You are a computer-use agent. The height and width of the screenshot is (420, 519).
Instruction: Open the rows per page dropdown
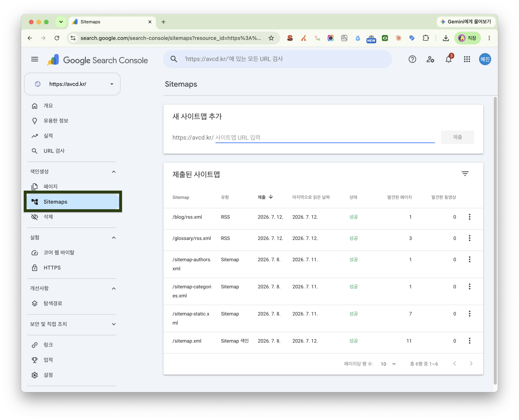pos(388,364)
